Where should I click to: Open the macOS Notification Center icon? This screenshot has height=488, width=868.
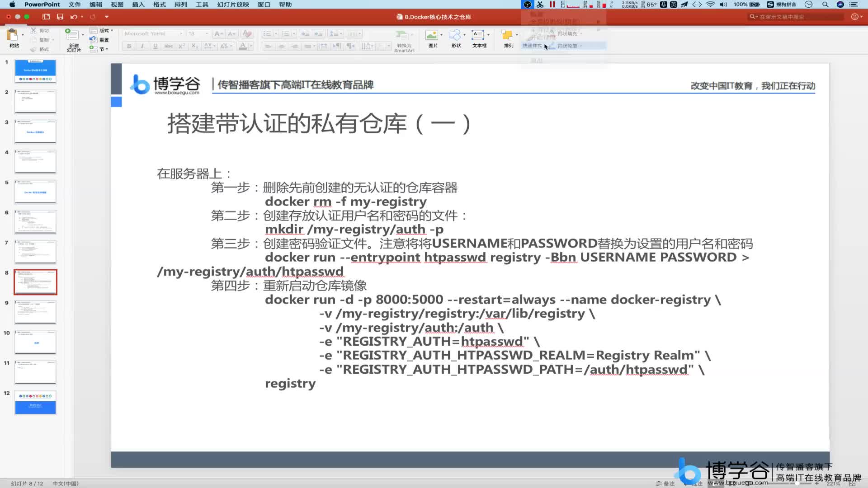[854, 5]
